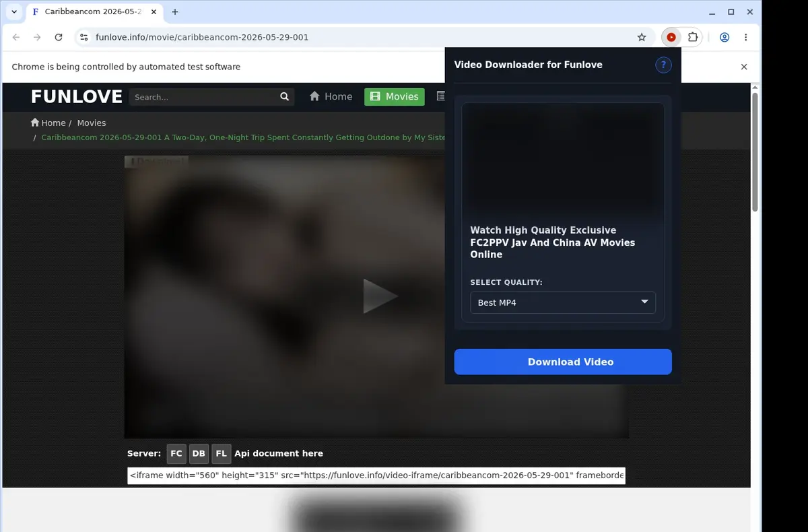Close the Caribbeancom browser tab
The width and height of the screenshot is (808, 532).
152,12
